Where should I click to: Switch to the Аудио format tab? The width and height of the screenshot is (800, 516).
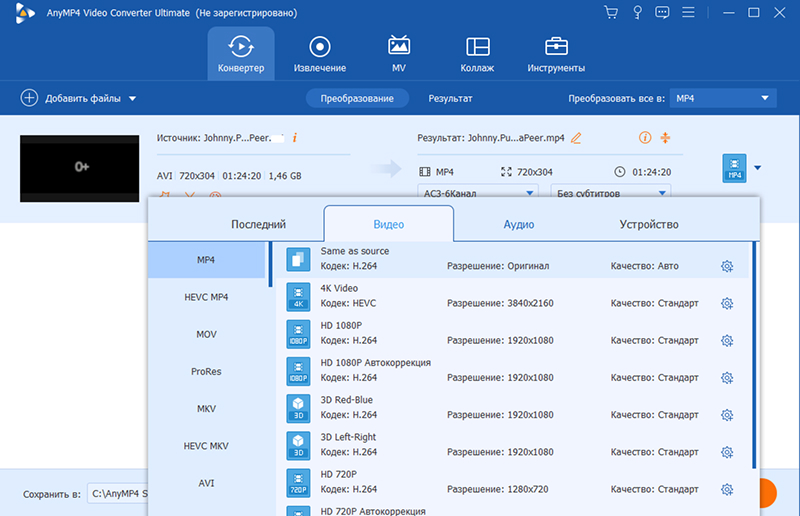click(518, 224)
